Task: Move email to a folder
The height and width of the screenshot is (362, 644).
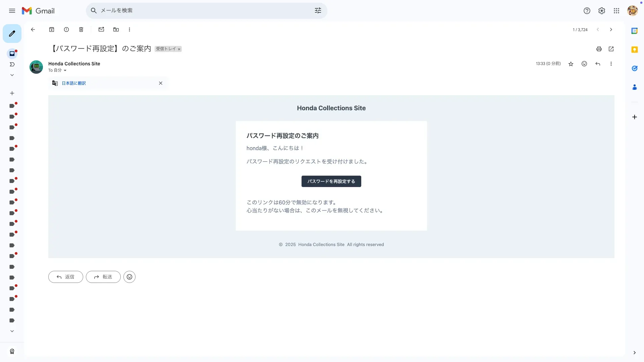Action: (x=116, y=29)
